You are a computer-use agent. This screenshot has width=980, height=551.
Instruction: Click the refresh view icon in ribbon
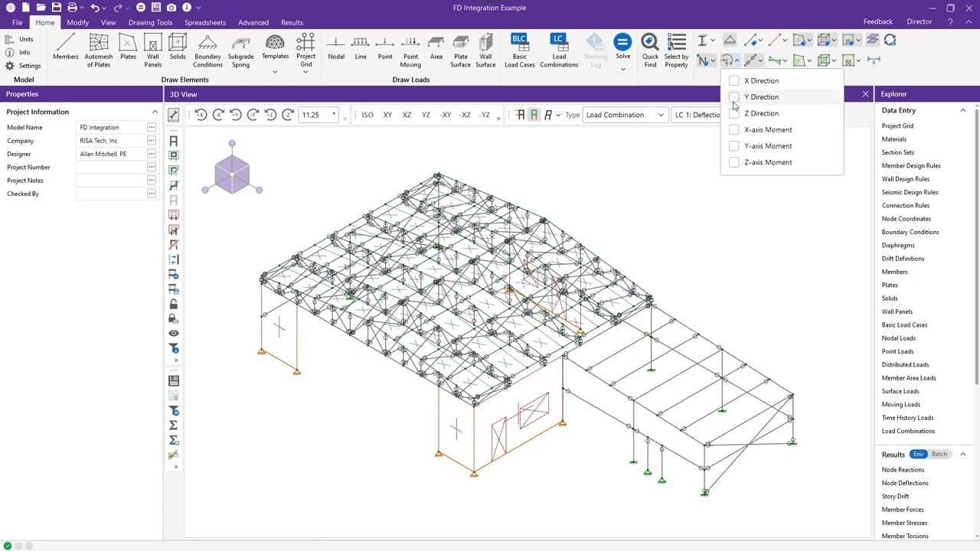click(890, 40)
